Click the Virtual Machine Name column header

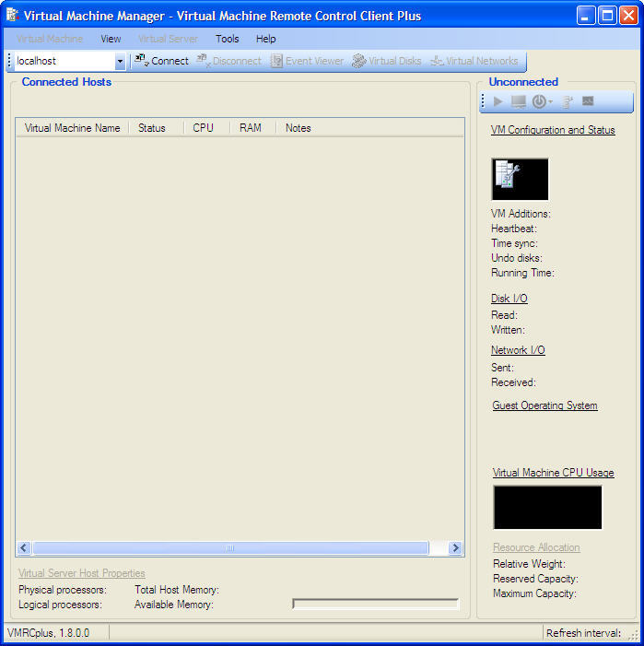[x=73, y=128]
